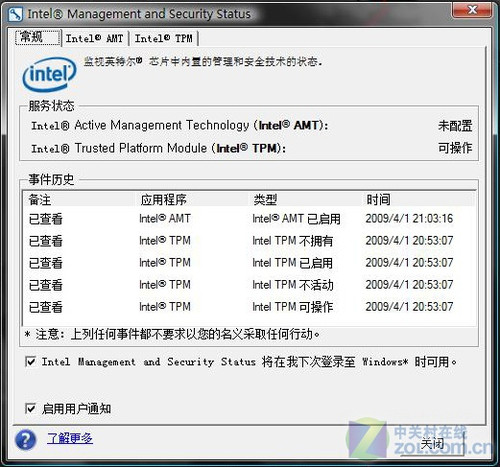Viewport: 500px width, 467px height.
Task: Click the 关闭 button
Action: pyautogui.click(x=432, y=444)
